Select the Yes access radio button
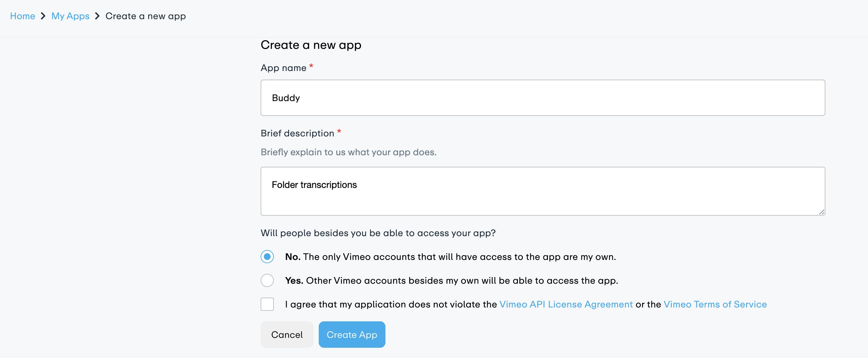Image resolution: width=868 pixels, height=358 pixels. tap(267, 280)
